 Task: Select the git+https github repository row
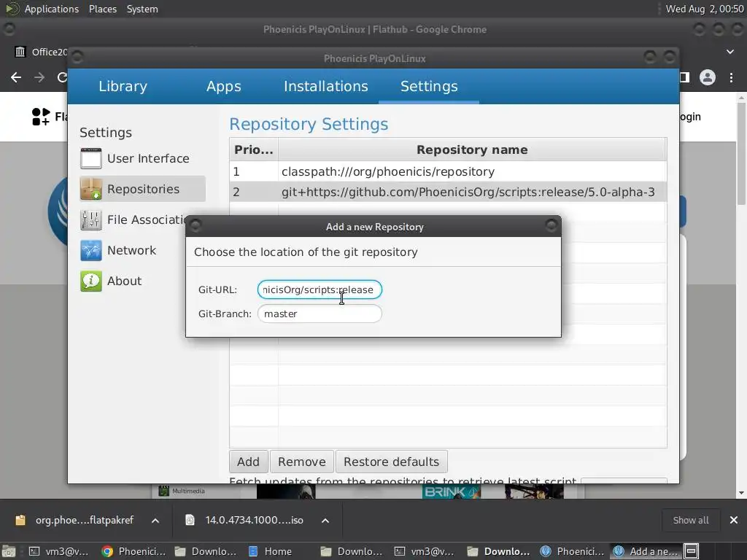click(448, 192)
